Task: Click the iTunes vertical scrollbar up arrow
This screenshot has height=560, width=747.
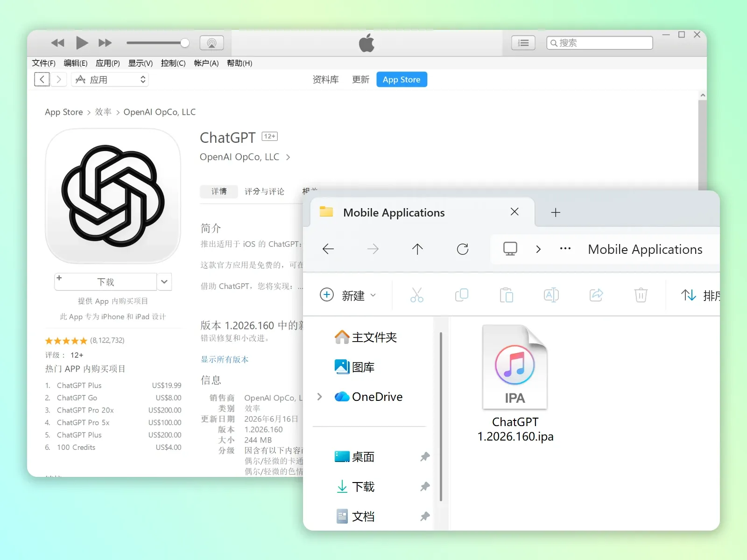Action: coord(703,95)
